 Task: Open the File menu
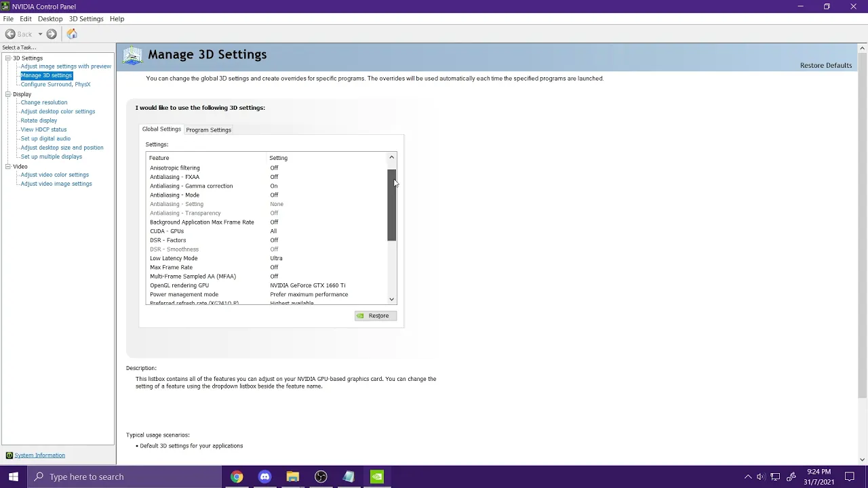pos(8,19)
